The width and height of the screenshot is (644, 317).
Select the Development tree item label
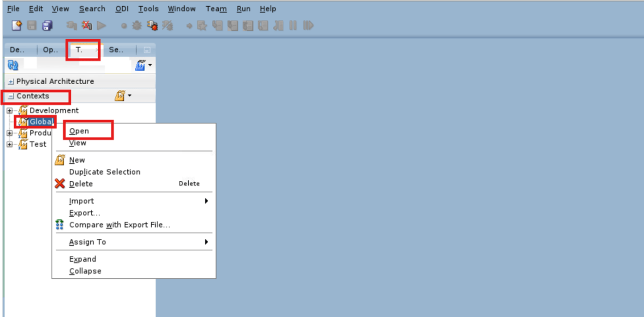[54, 111]
